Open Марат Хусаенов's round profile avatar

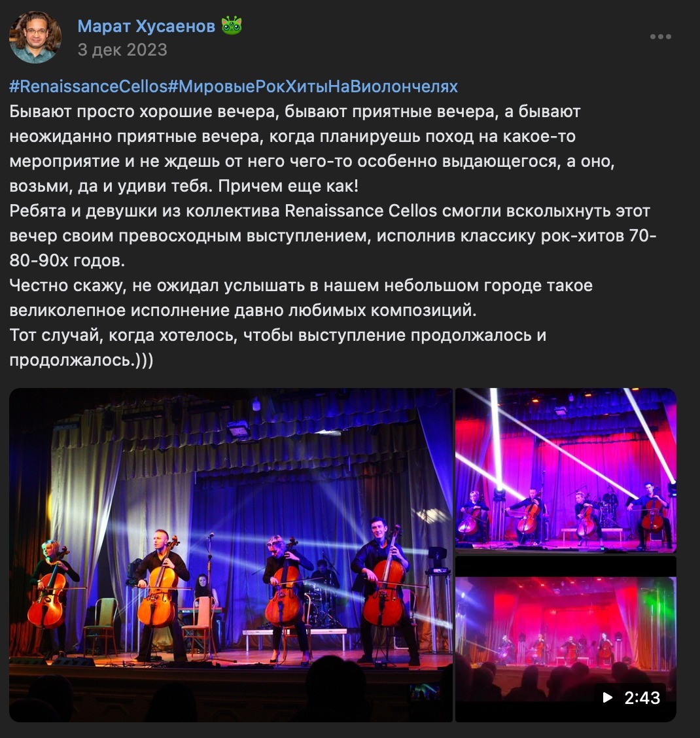35,37
